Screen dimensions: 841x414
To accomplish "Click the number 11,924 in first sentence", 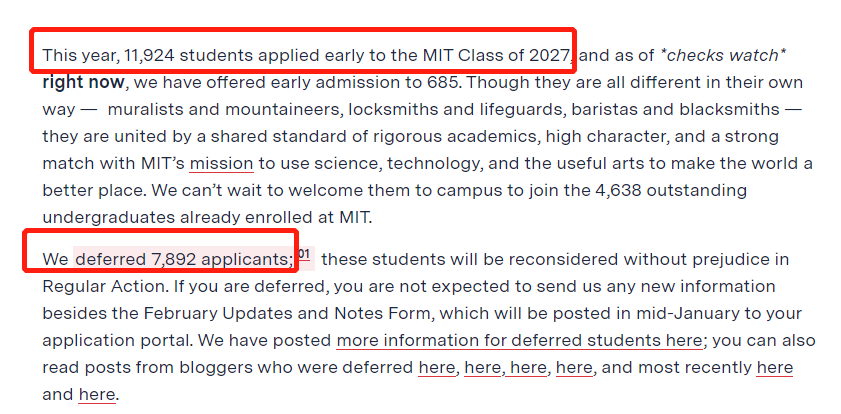I will [149, 55].
